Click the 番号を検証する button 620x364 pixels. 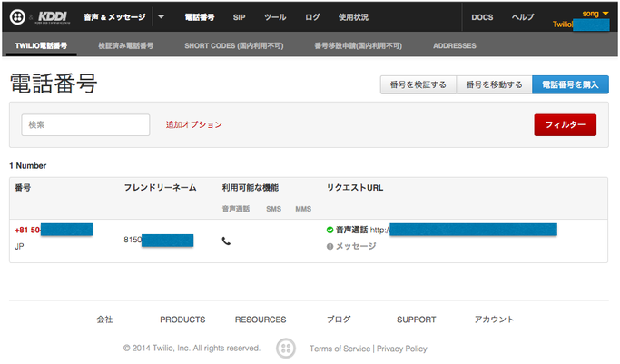418,84
